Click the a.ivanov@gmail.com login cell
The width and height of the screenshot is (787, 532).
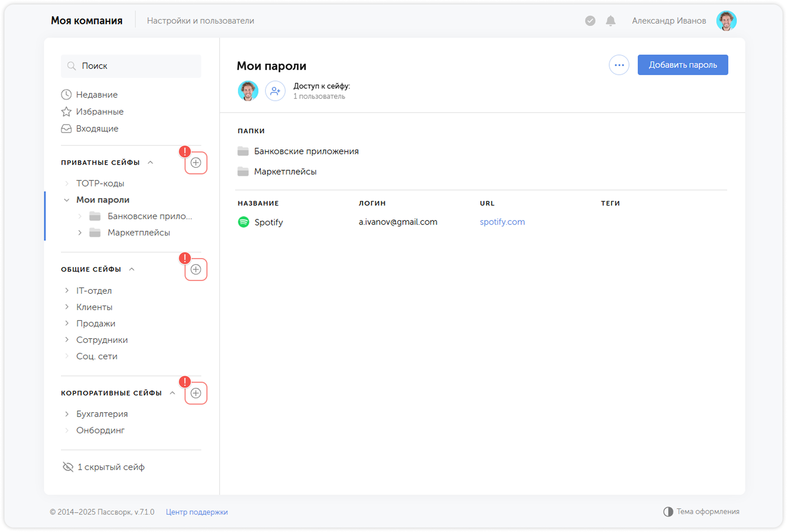(398, 222)
